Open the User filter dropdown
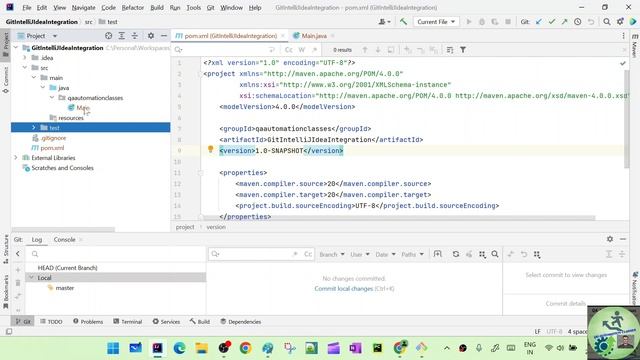Image resolution: width=640 pixels, height=360 pixels. [x=360, y=254]
